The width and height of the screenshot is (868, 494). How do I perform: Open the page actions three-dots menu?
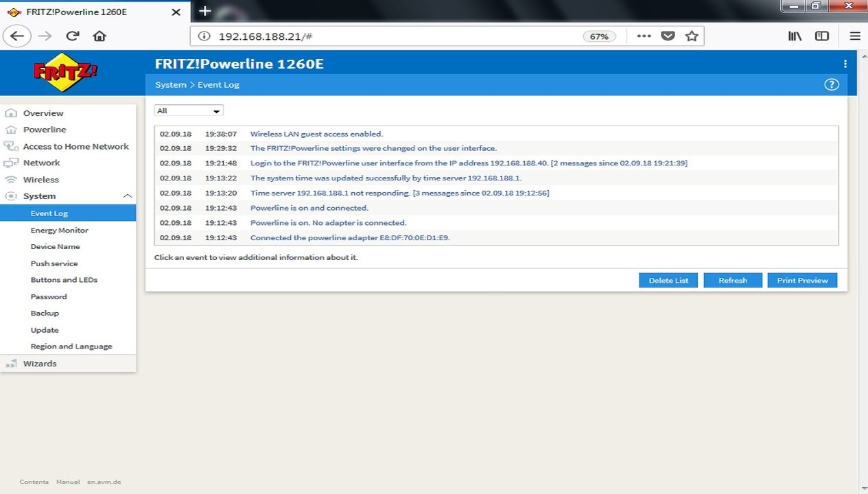644,36
